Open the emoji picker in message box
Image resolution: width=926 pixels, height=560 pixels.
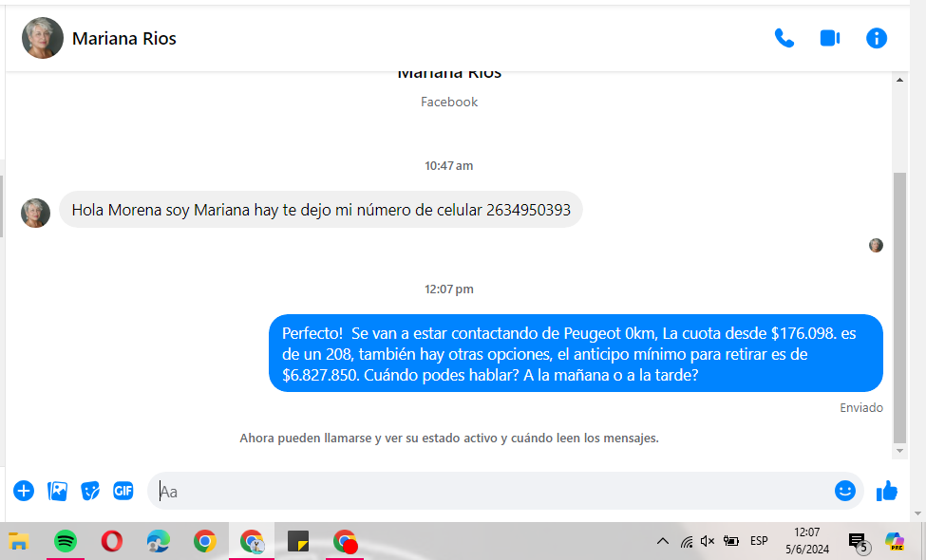pos(844,491)
